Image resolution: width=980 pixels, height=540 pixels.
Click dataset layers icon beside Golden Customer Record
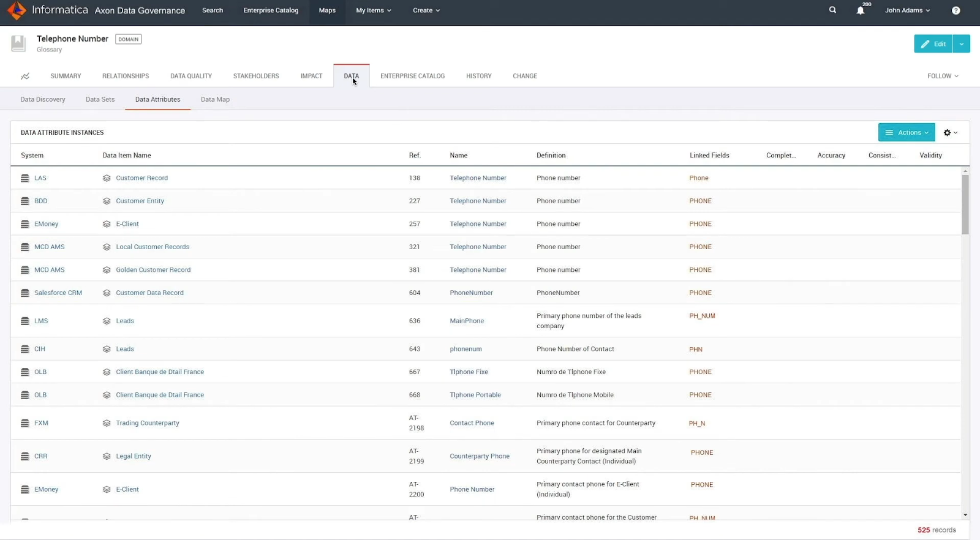point(107,270)
